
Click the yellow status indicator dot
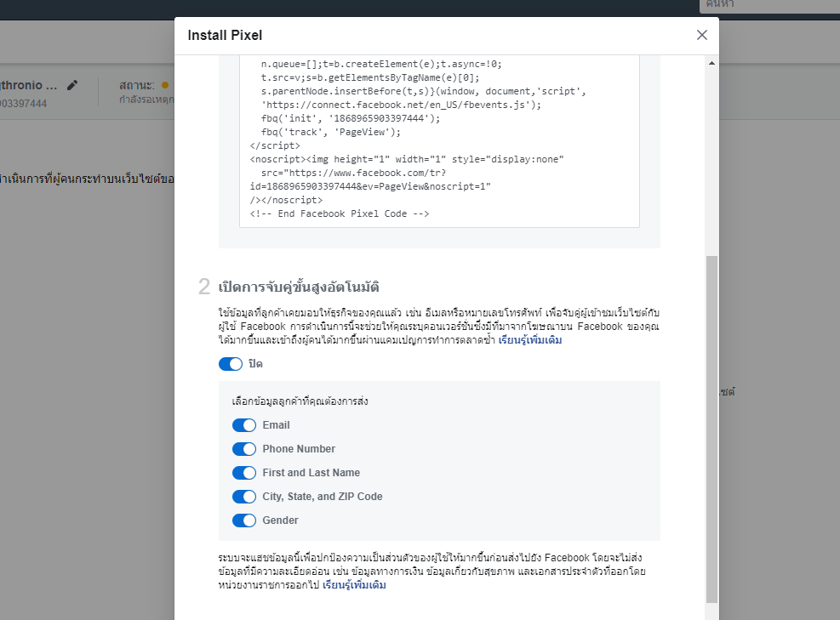[x=165, y=85]
